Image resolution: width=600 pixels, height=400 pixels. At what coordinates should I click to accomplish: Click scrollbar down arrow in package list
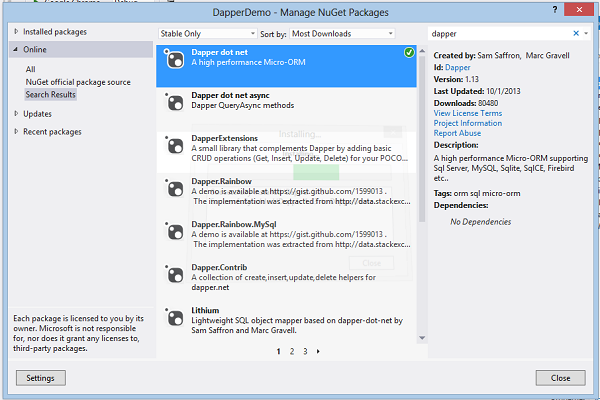pos(422,338)
